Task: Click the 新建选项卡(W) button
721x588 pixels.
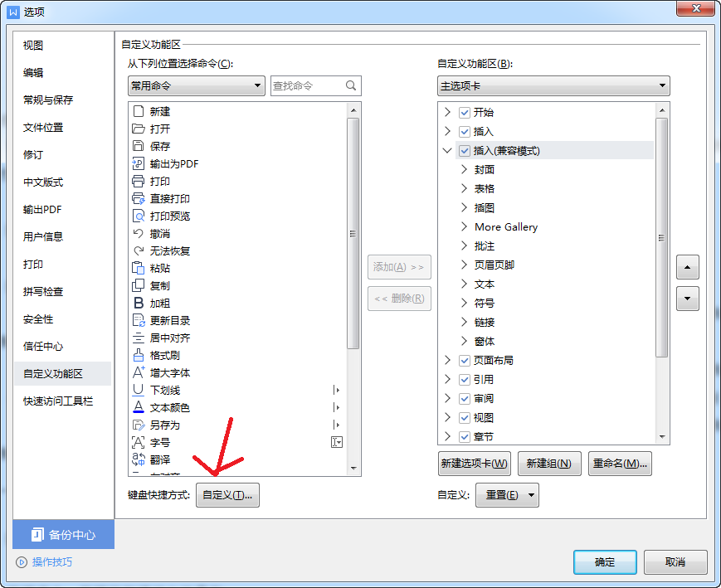Action: [x=474, y=464]
